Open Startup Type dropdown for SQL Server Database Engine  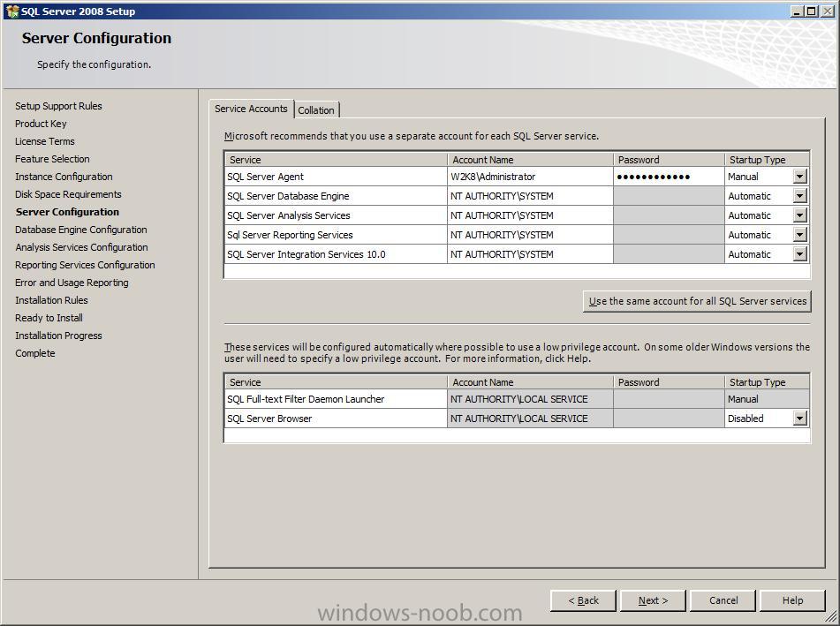tap(800, 196)
